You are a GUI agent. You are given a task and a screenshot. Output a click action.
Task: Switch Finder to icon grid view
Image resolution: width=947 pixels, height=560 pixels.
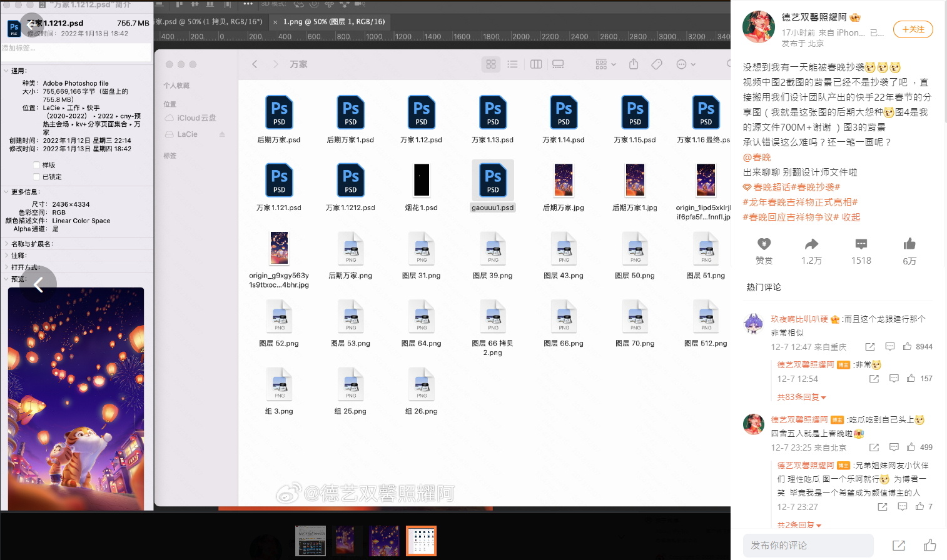491,64
